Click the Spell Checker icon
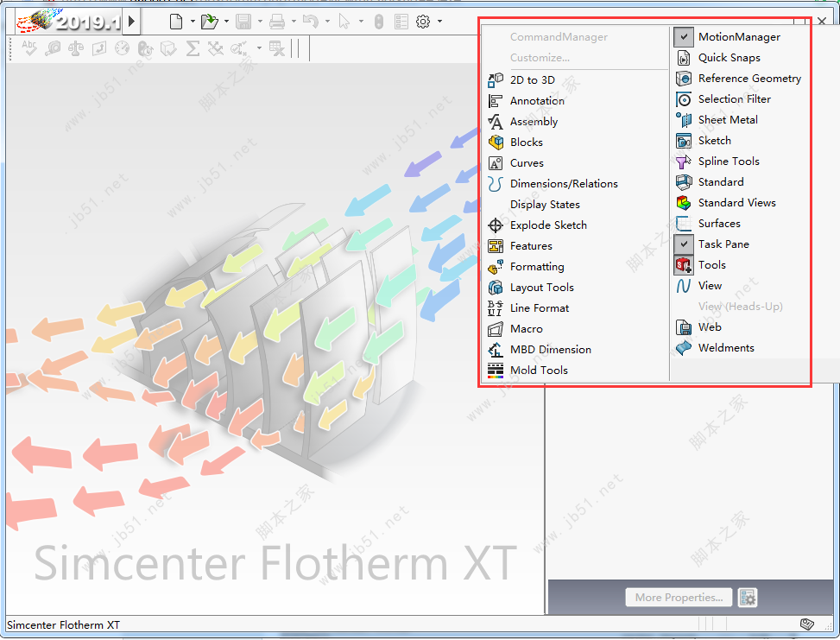Viewport: 840px width, 640px height. click(x=28, y=49)
